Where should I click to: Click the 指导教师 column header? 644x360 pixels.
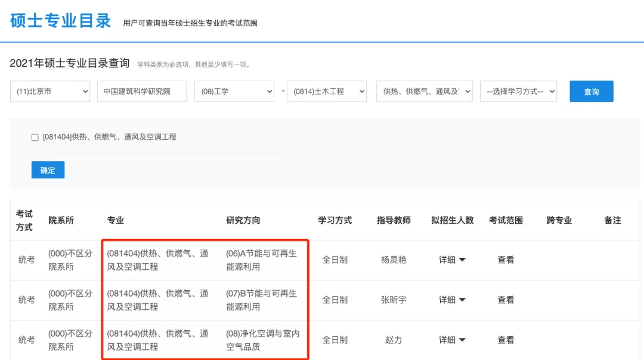click(x=394, y=220)
